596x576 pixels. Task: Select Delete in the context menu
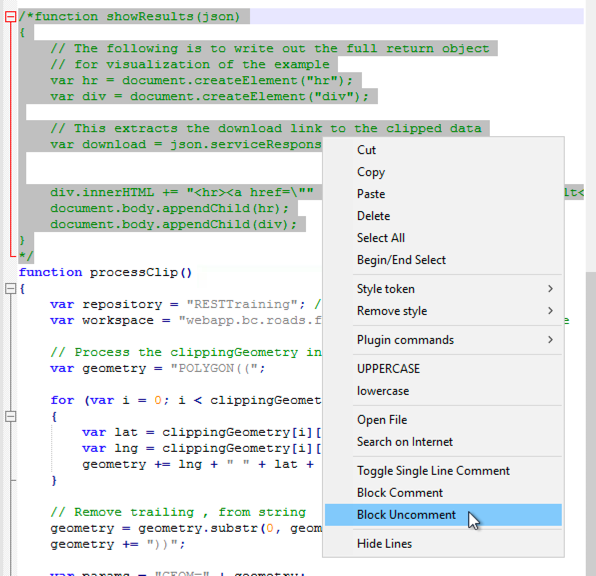click(443, 216)
